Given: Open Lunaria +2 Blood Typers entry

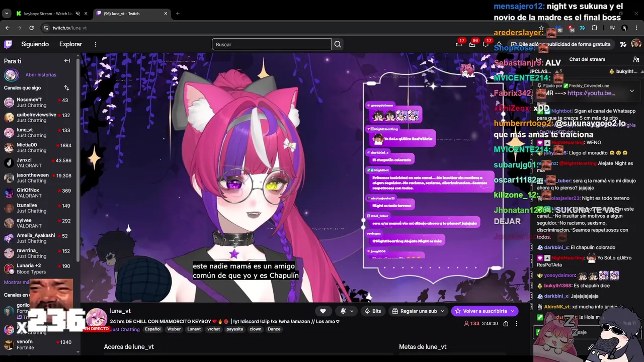Looking at the screenshot, I should tap(38, 268).
